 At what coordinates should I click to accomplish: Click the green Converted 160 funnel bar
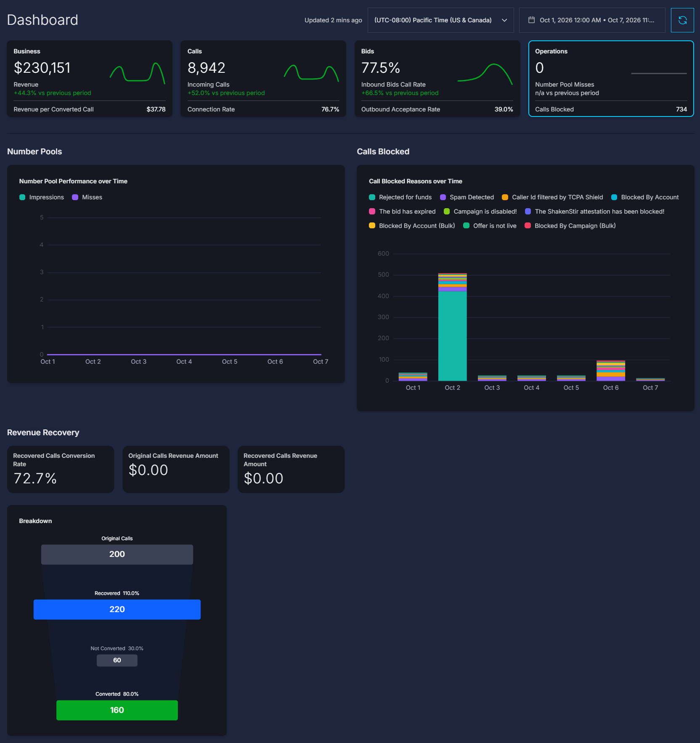coord(117,710)
